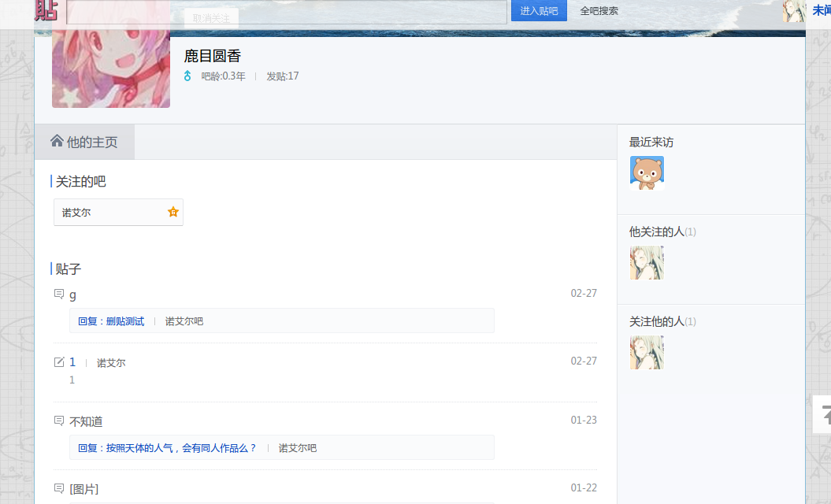Viewport: 831px width, 504px height.
Task: Click the date 01-22
Action: (x=584, y=487)
